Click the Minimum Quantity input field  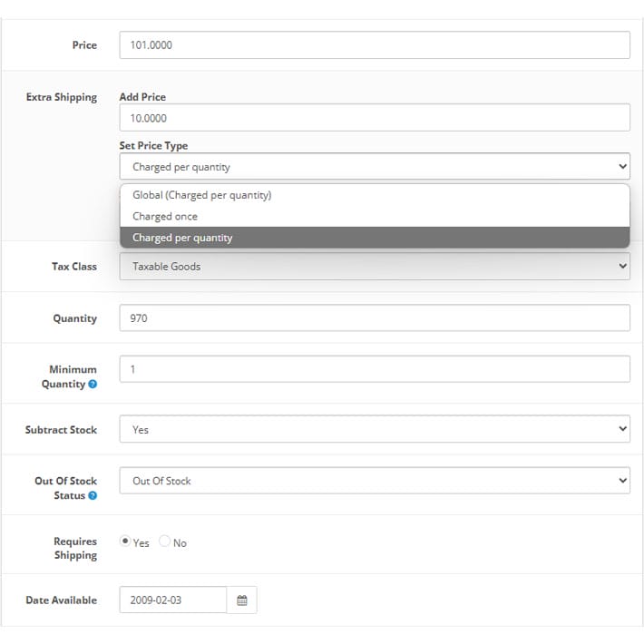(375, 369)
